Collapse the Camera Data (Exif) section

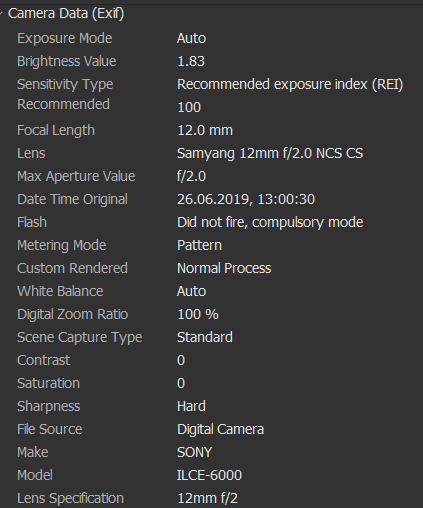[2, 14]
